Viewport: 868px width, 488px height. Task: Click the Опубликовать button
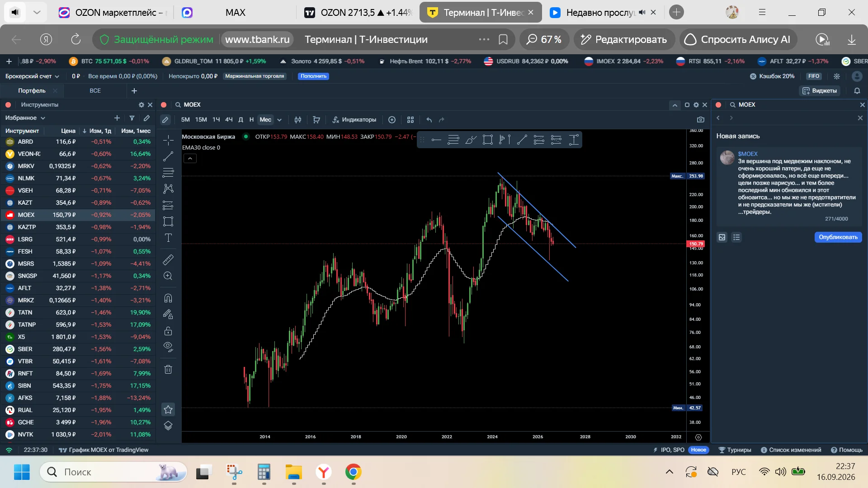838,237
